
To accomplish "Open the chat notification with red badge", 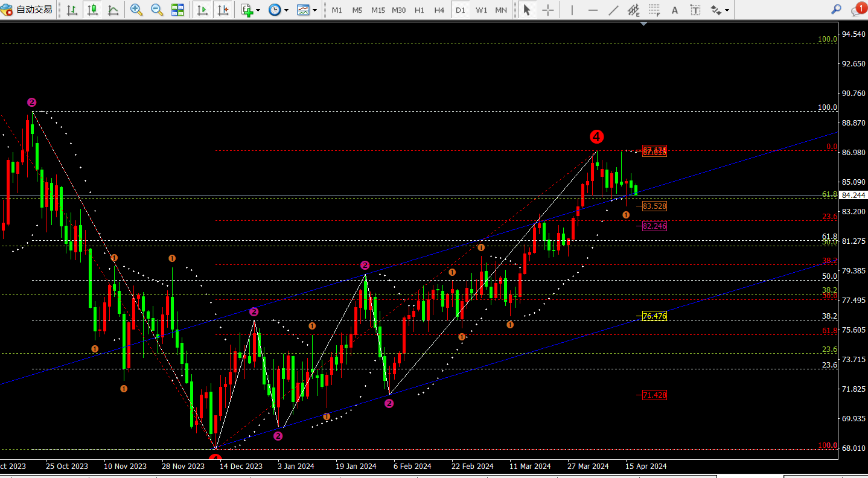I will (857, 9).
